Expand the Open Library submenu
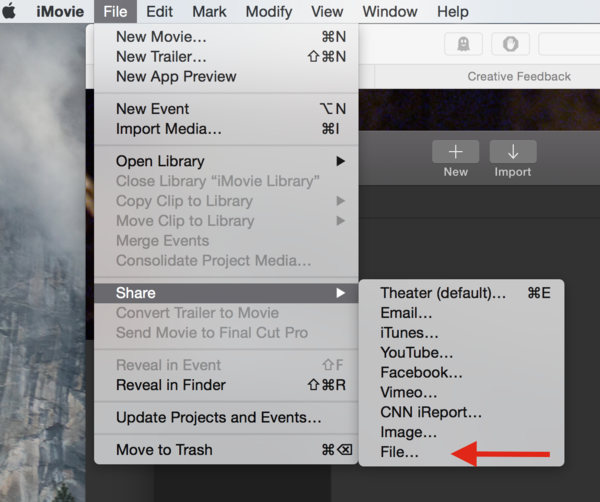This screenshot has width=600, height=502. (226, 161)
